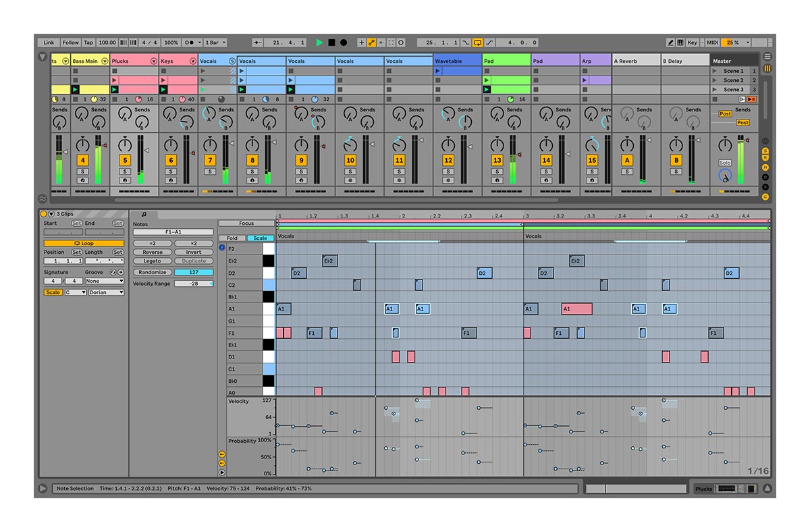Open Plucks track header dropdown arrow
The width and height of the screenshot is (810, 532).
pos(153,61)
